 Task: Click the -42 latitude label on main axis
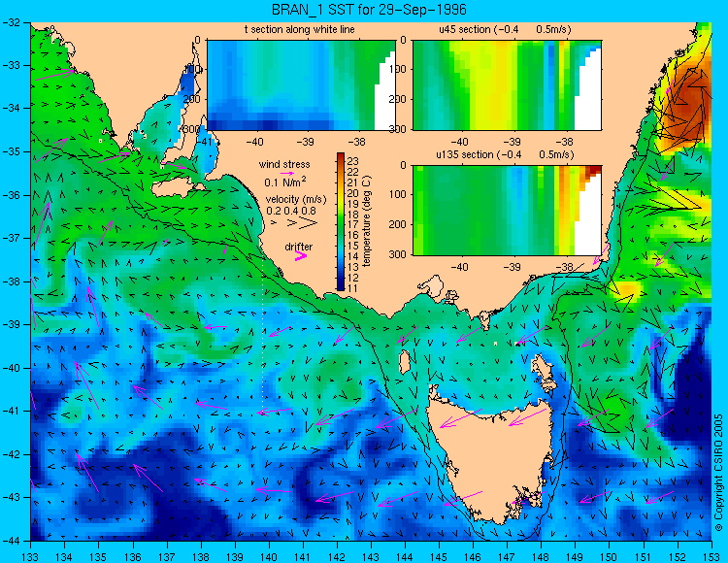[x=11, y=454]
